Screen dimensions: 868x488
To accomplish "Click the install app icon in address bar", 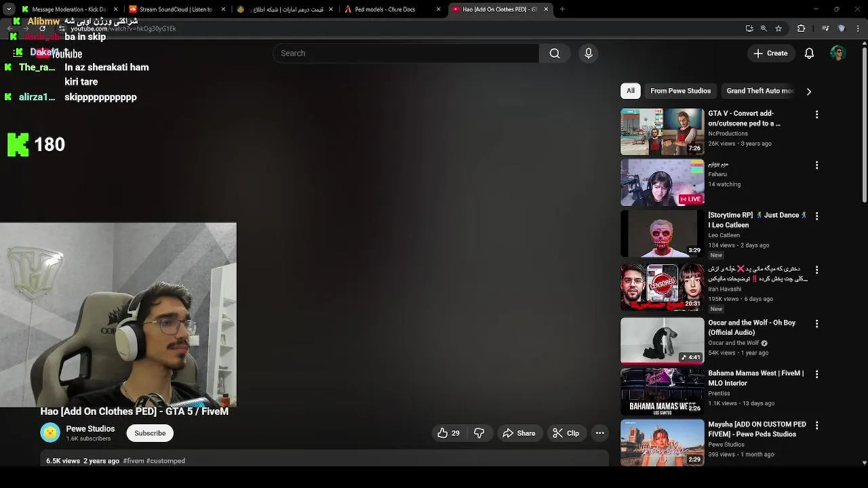I will coord(749,28).
